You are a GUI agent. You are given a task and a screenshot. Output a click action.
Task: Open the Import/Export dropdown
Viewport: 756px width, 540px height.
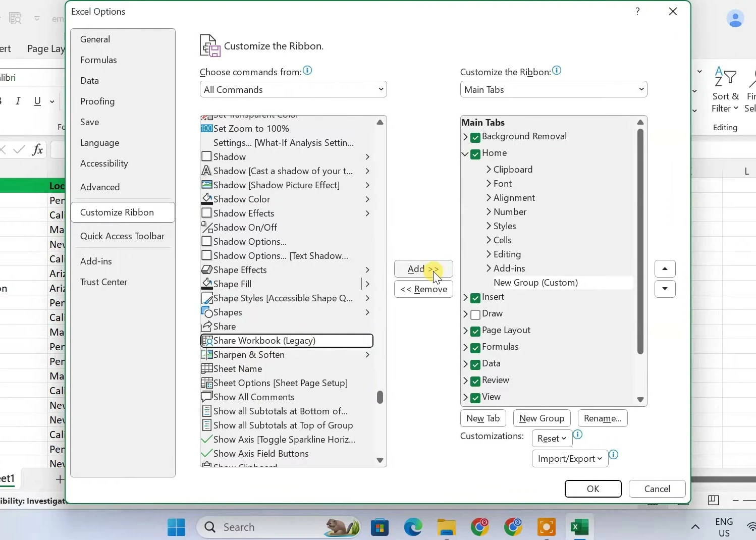click(570, 459)
